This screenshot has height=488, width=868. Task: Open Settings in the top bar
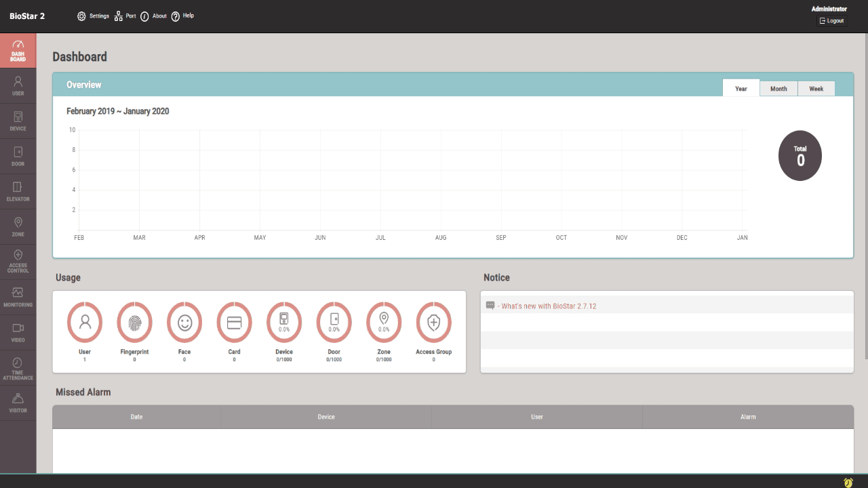click(93, 16)
